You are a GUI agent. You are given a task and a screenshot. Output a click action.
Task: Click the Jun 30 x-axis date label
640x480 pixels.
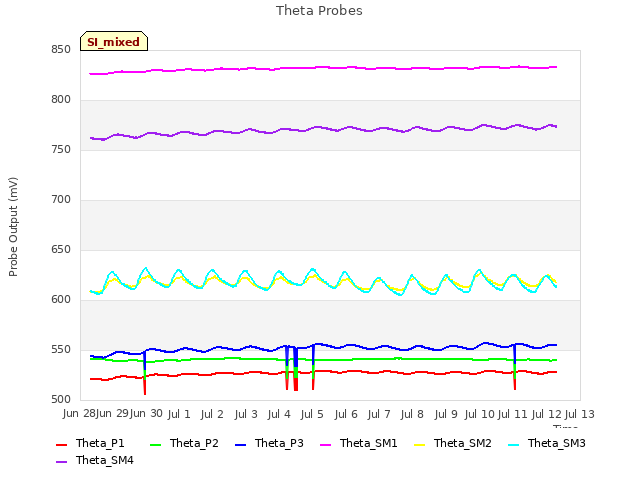coord(146,414)
